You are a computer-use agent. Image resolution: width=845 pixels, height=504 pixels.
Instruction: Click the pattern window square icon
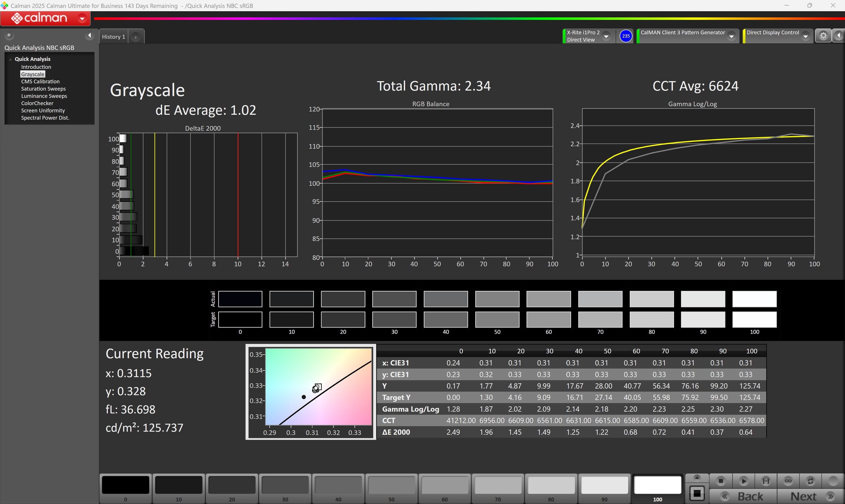click(x=697, y=493)
